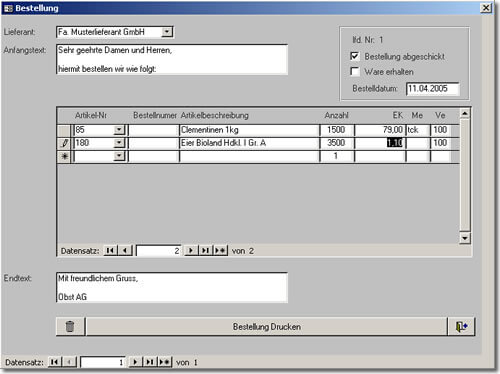Select the new-record row asterisk marker
Image resolution: width=500 pixels, height=374 pixels.
click(x=64, y=156)
